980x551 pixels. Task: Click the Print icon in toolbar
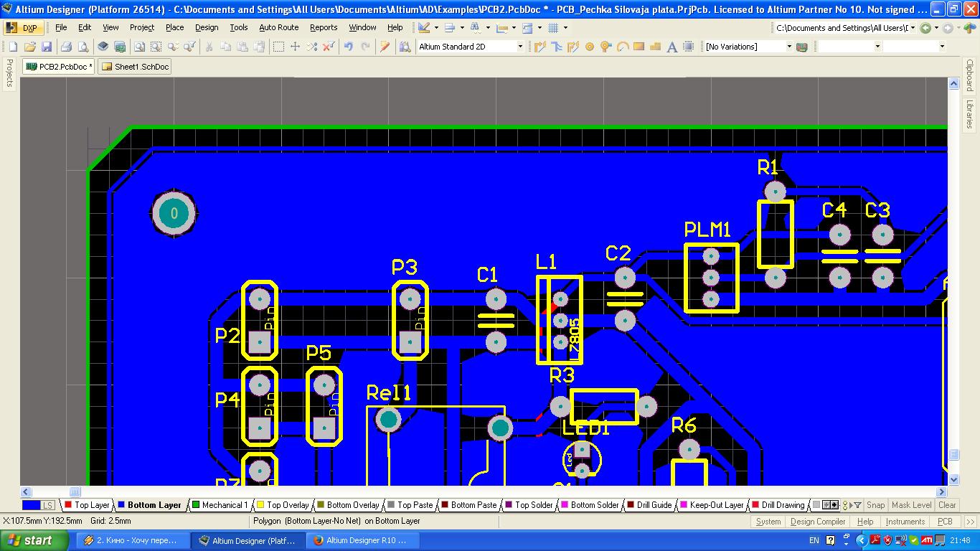(x=66, y=47)
